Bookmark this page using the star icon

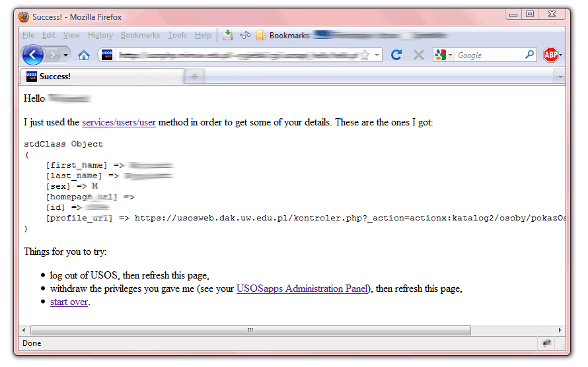[x=364, y=55]
